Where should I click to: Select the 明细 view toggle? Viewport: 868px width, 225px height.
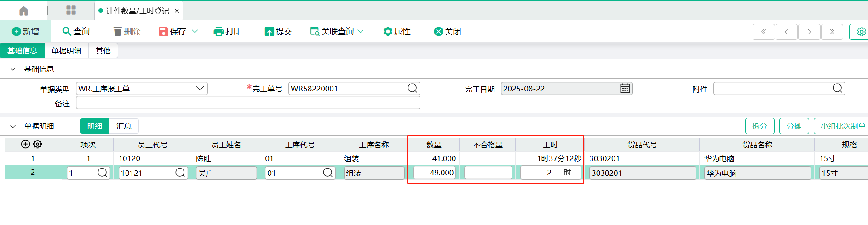coord(95,126)
